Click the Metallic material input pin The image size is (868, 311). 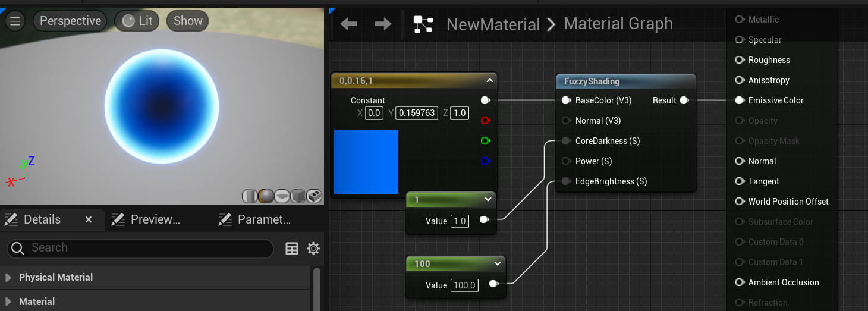point(740,20)
